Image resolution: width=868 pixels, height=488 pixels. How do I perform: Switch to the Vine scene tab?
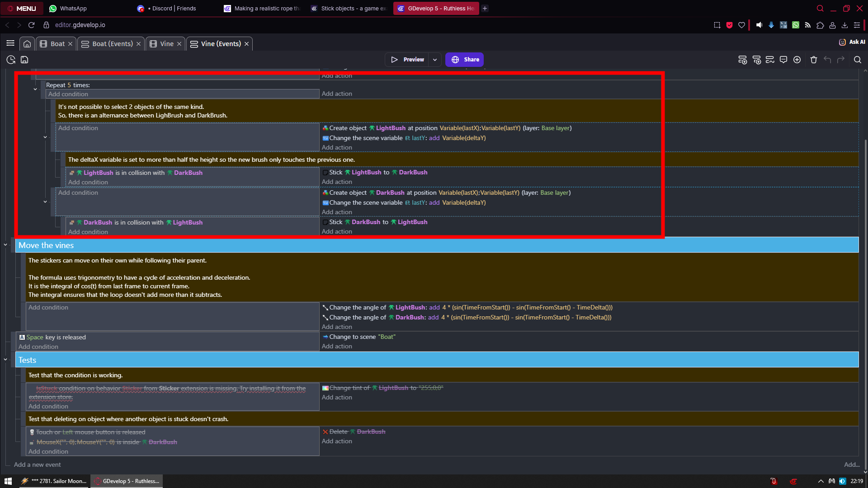tap(166, 44)
